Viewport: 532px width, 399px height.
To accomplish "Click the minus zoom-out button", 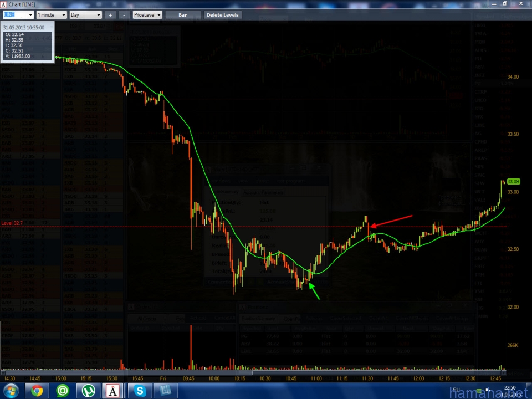I will [124, 15].
